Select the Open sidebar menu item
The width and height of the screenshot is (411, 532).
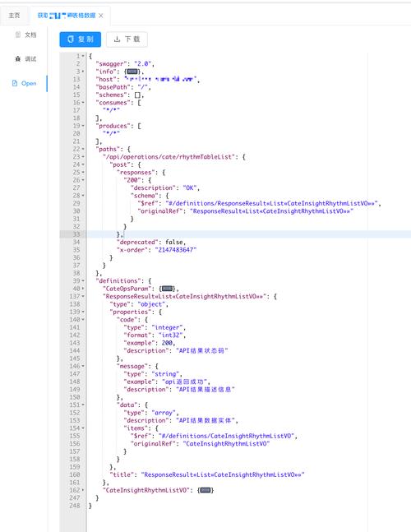[x=24, y=83]
